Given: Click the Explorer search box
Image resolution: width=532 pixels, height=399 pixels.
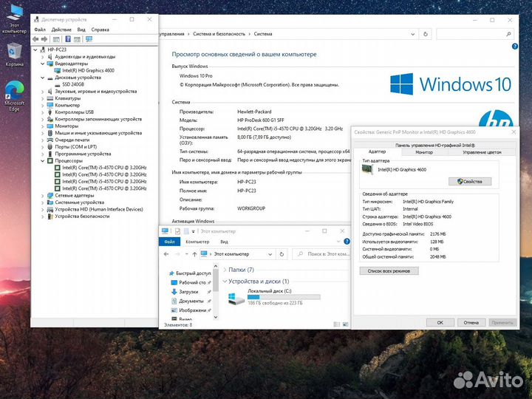Looking at the screenshot, I should click(x=321, y=254).
